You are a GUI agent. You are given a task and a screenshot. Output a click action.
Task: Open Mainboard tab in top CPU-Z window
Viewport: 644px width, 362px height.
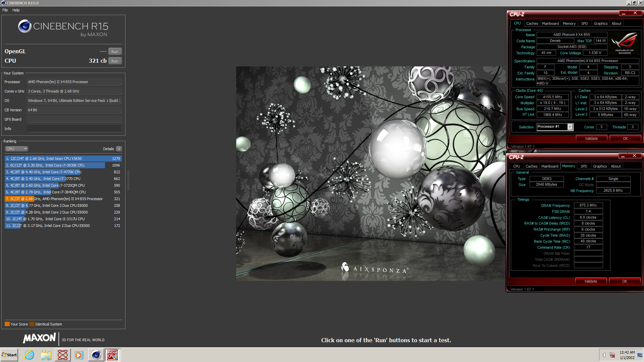coord(550,23)
